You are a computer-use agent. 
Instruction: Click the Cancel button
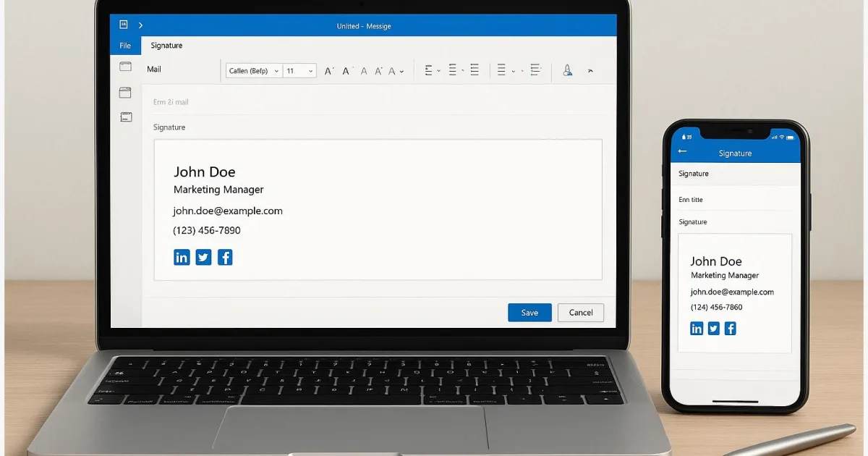coord(580,312)
